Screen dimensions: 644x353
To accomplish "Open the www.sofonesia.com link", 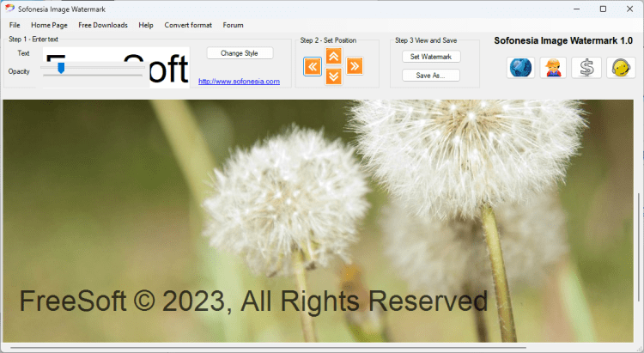I will click(x=239, y=82).
